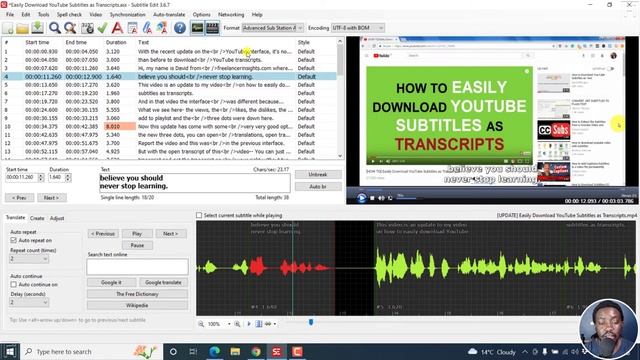Open the File menu

point(10,15)
